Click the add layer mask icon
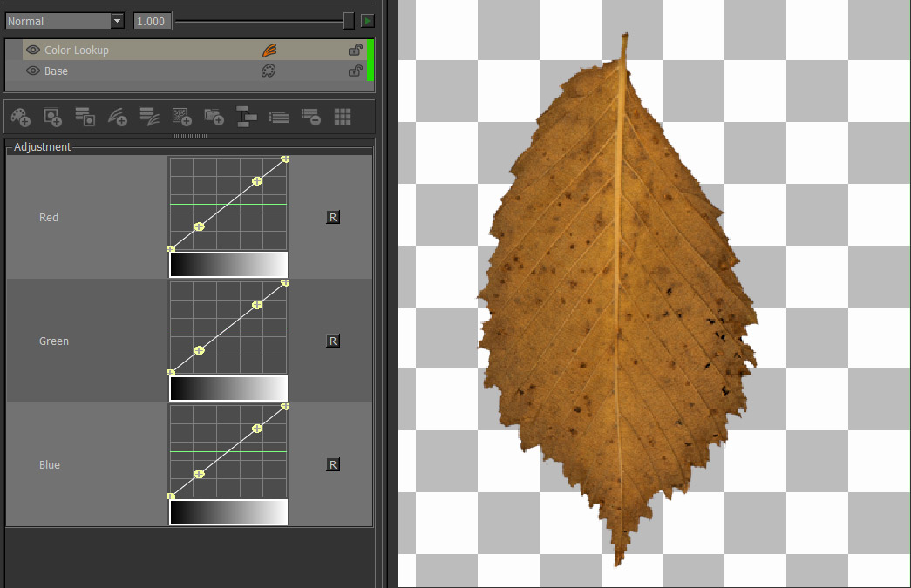 tap(52, 116)
